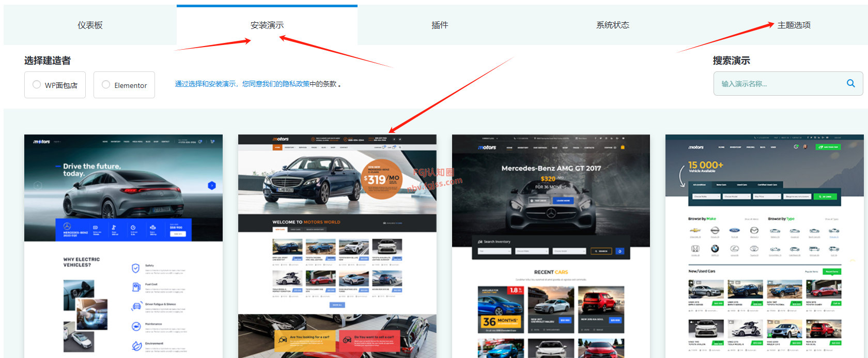Click the 选择建造者 heading text
The height and width of the screenshot is (358, 868).
pos(48,61)
